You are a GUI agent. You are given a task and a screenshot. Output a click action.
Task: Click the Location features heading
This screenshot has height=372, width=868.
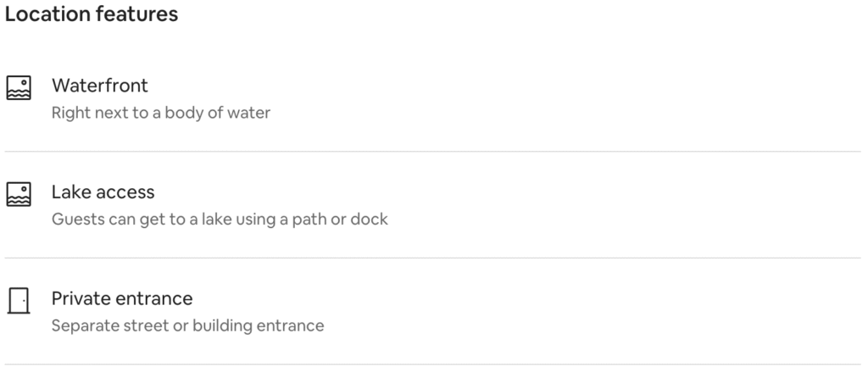pyautogui.click(x=92, y=14)
